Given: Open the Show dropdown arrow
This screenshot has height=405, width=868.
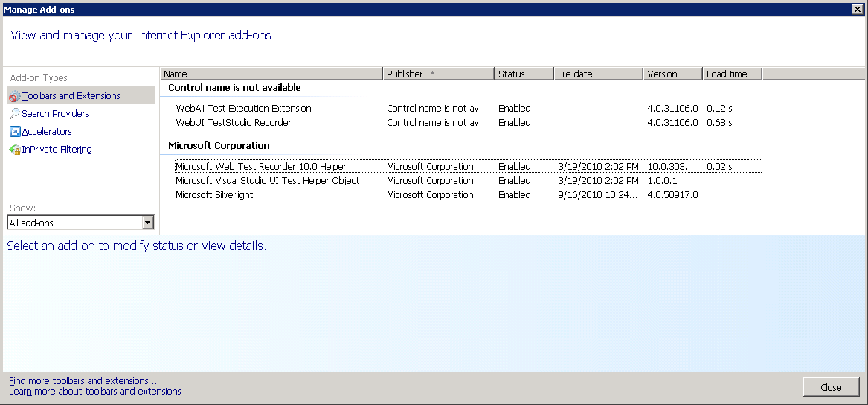Looking at the screenshot, I should click(147, 223).
